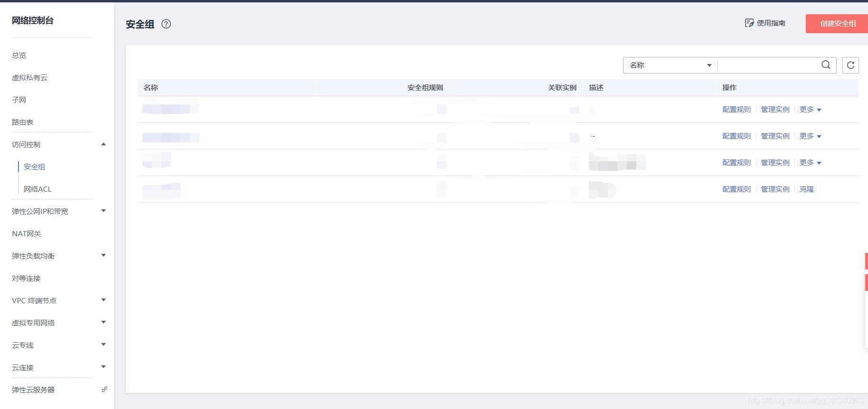
Task: Click 配置规则 in the fourth row
Action: click(736, 189)
